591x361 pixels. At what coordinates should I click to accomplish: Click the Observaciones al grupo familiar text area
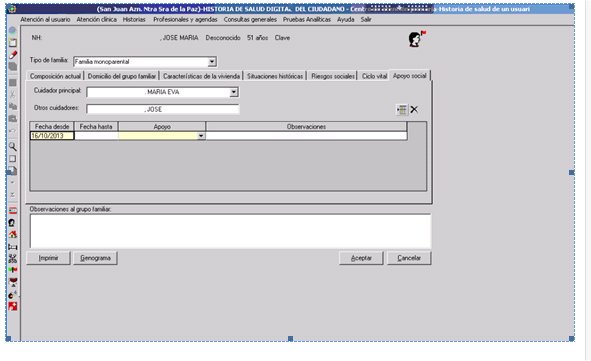coord(230,231)
